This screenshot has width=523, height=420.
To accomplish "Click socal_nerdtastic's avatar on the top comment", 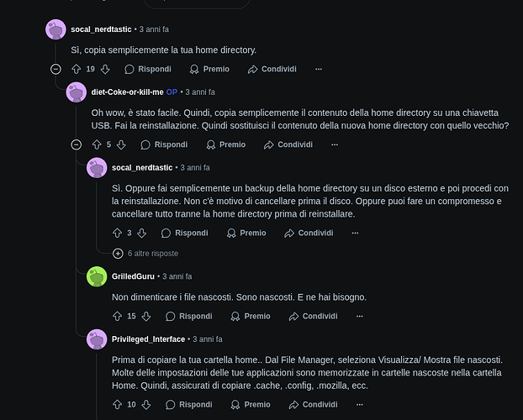I will click(x=55, y=29).
